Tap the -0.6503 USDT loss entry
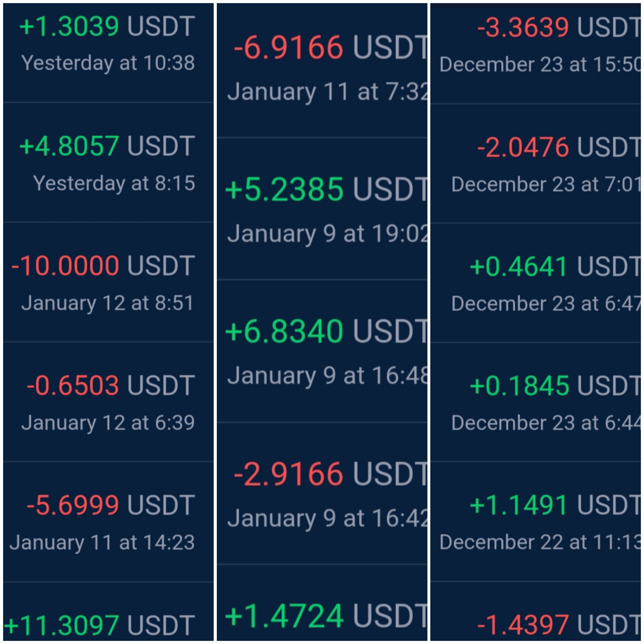This screenshot has height=644, width=644. tap(108, 402)
